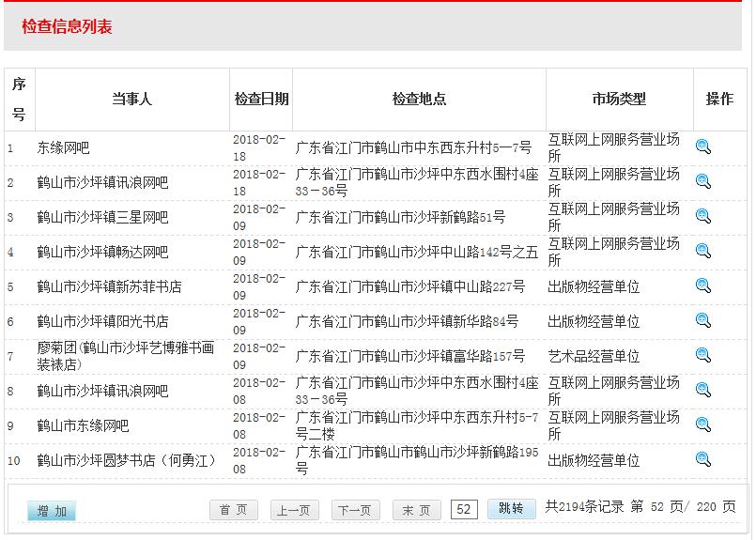The width and height of the screenshot is (756, 540).
Task: Click magnifier for 鹤山市沙坪镇畅达网吧
Action: point(703,251)
